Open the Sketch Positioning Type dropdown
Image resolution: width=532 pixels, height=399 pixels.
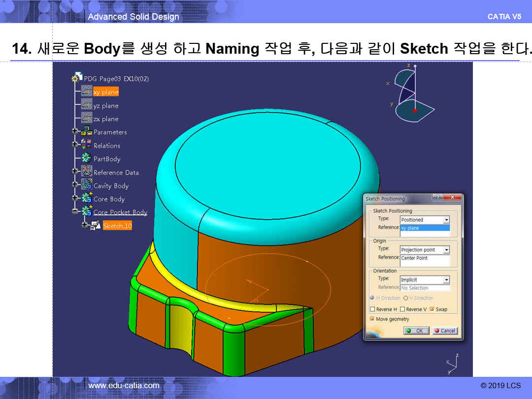point(446,220)
